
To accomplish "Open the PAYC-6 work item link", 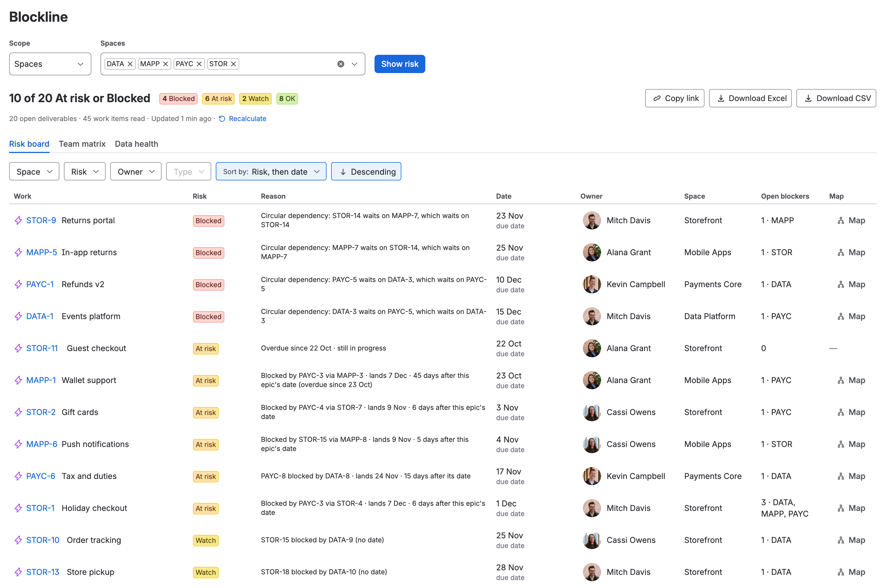I will (41, 476).
